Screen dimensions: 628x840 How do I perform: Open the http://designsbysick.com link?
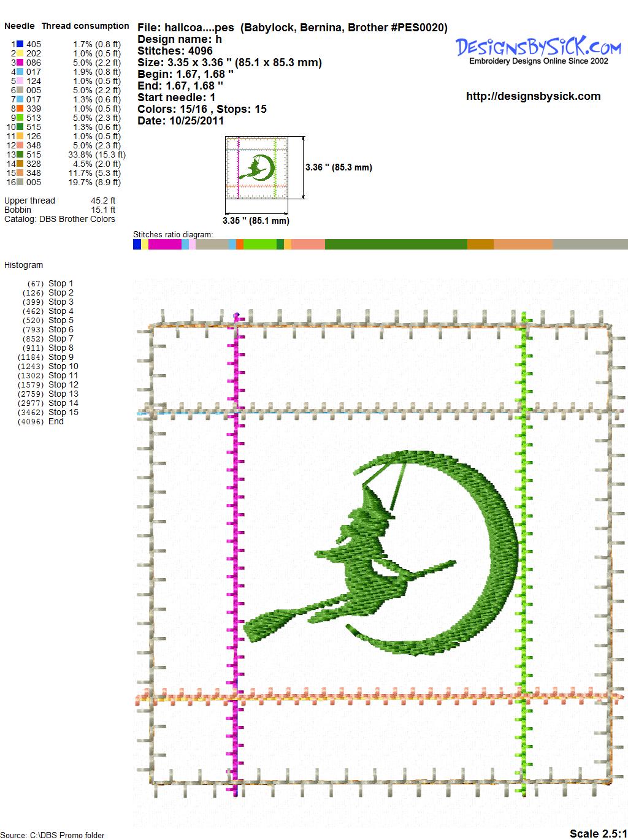click(533, 96)
